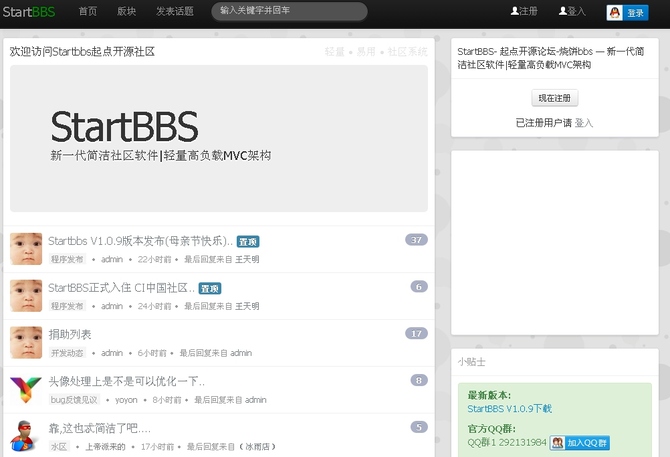Click bug反馈见议 category tag
The height and width of the screenshot is (457, 670).
coord(74,400)
